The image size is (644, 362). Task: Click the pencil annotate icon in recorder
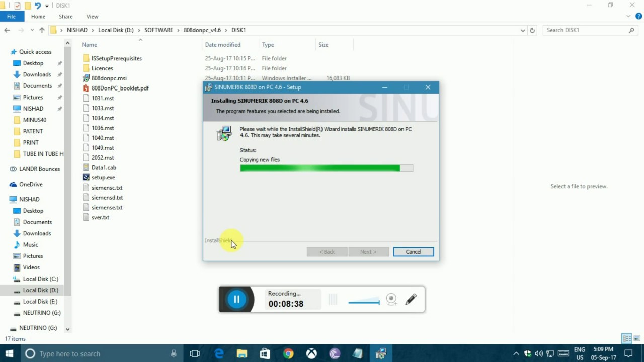pos(411,299)
